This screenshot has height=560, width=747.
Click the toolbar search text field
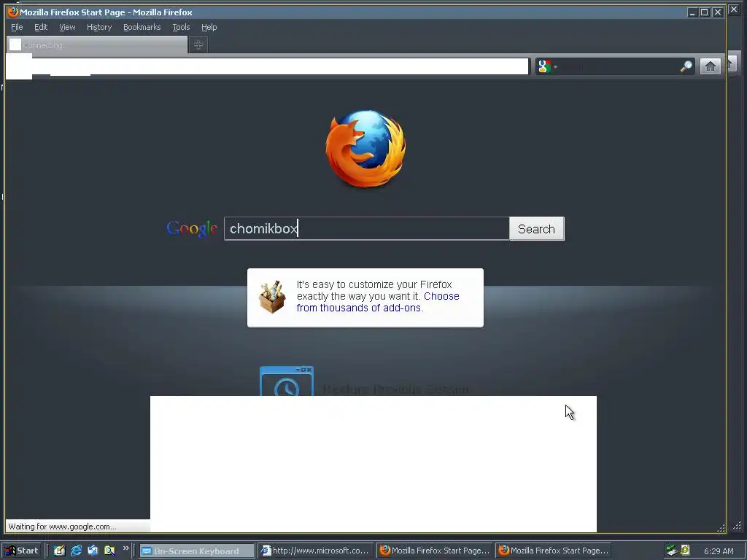(618, 66)
